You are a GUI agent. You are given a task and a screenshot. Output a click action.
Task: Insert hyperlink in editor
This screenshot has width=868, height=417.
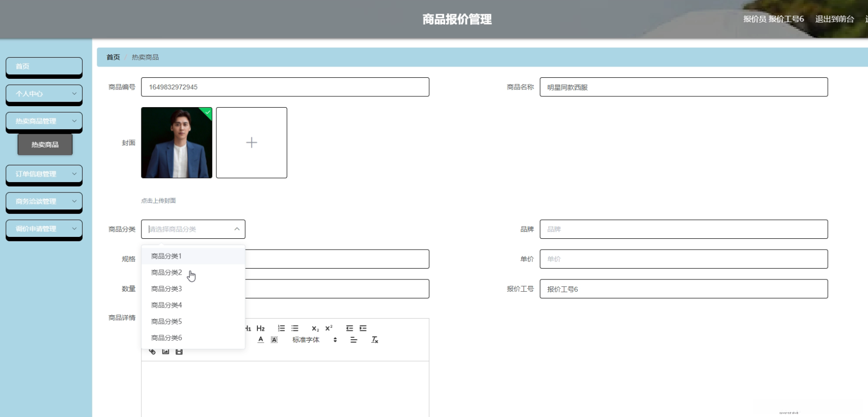[152, 351]
